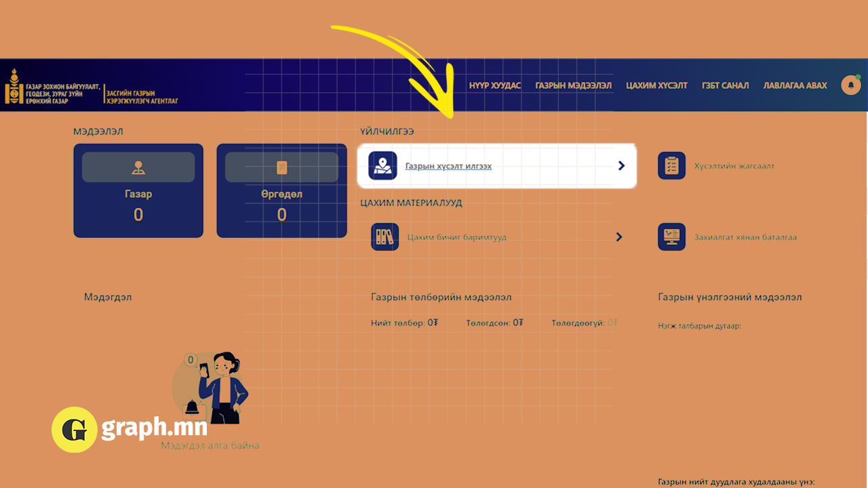Go to the ГЗБТ САНАЛ menu item

[725, 85]
